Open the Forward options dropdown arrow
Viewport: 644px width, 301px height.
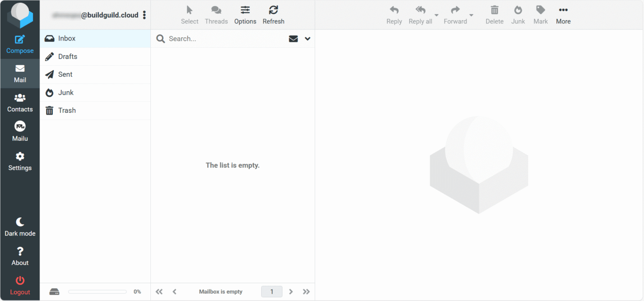coord(471,15)
